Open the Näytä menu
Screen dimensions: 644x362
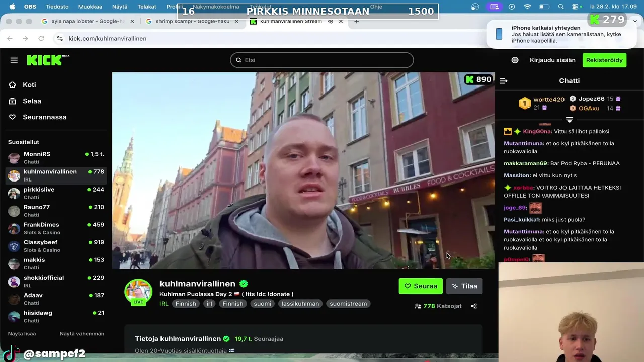tap(120, 7)
